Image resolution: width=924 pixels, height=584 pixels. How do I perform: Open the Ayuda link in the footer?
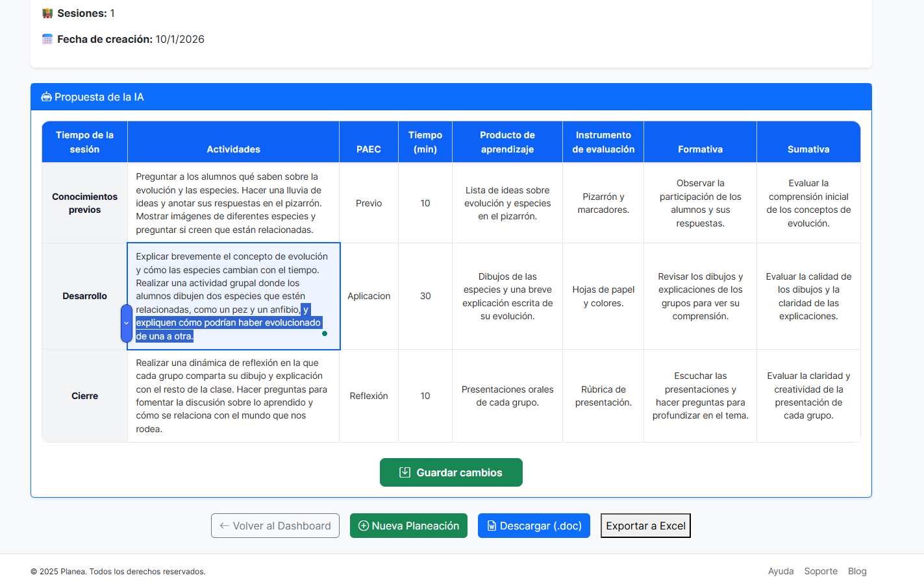point(780,572)
